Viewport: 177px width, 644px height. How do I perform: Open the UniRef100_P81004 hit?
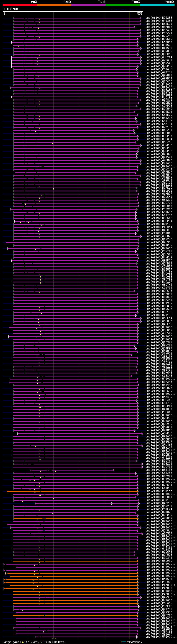[x=159, y=340]
